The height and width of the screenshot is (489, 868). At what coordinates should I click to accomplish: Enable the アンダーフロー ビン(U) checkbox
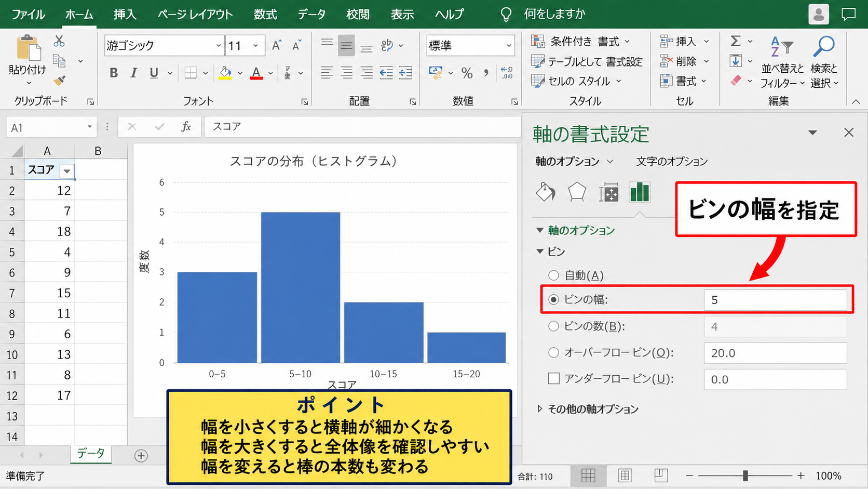click(x=554, y=378)
